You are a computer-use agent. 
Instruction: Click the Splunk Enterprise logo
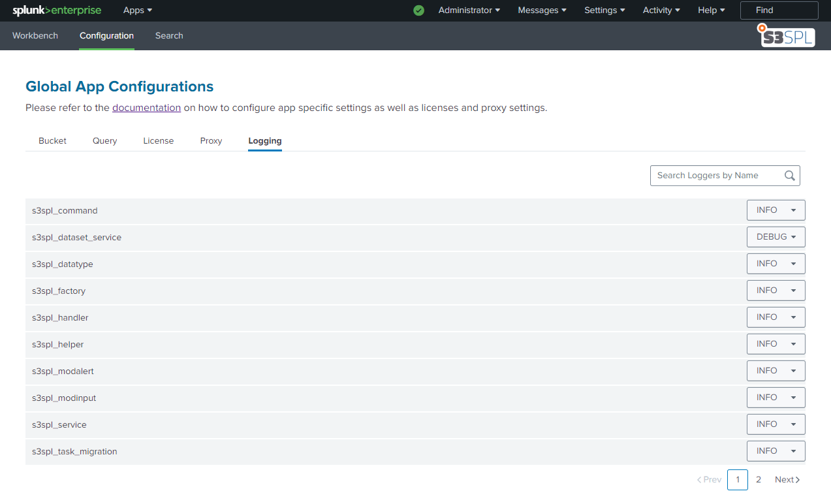coord(57,10)
